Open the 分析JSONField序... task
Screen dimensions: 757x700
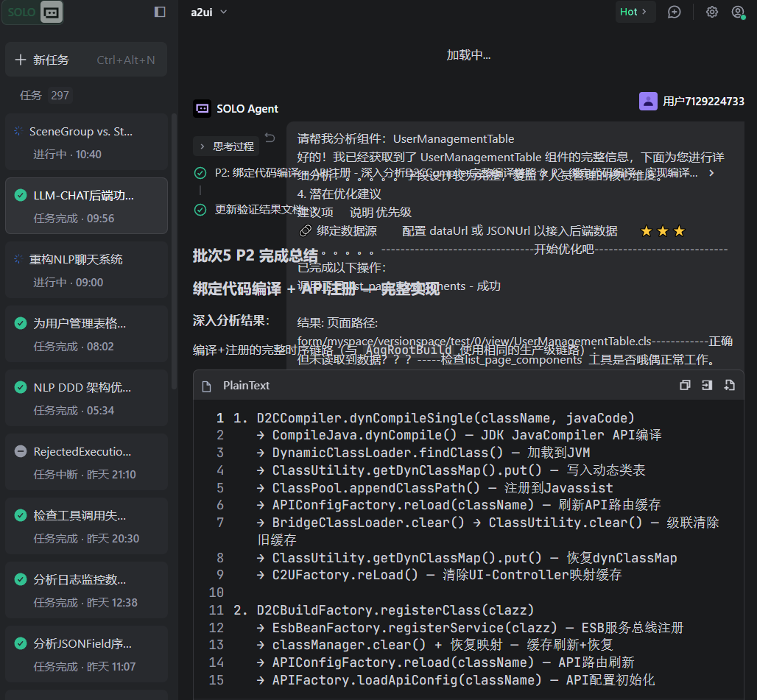point(86,654)
